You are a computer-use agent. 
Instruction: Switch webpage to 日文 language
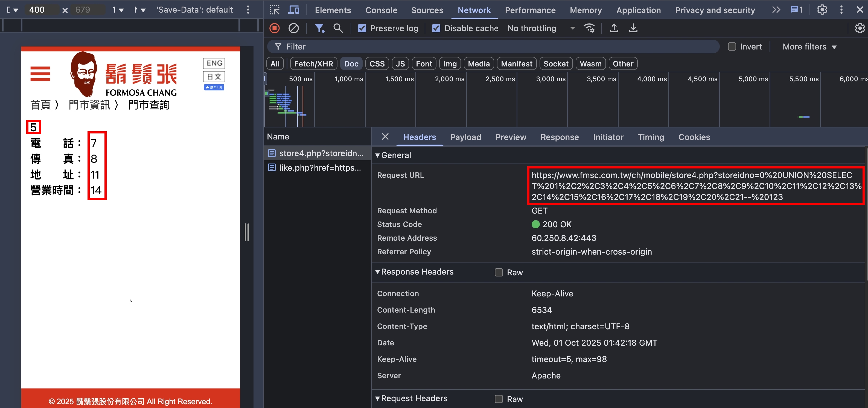[x=214, y=77]
